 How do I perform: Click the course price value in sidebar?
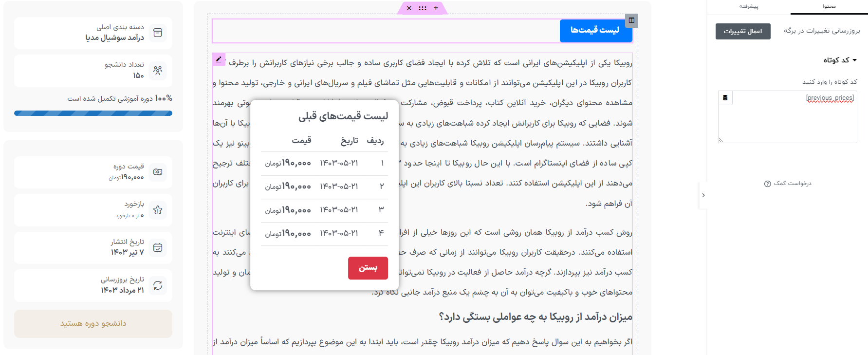pos(127,178)
